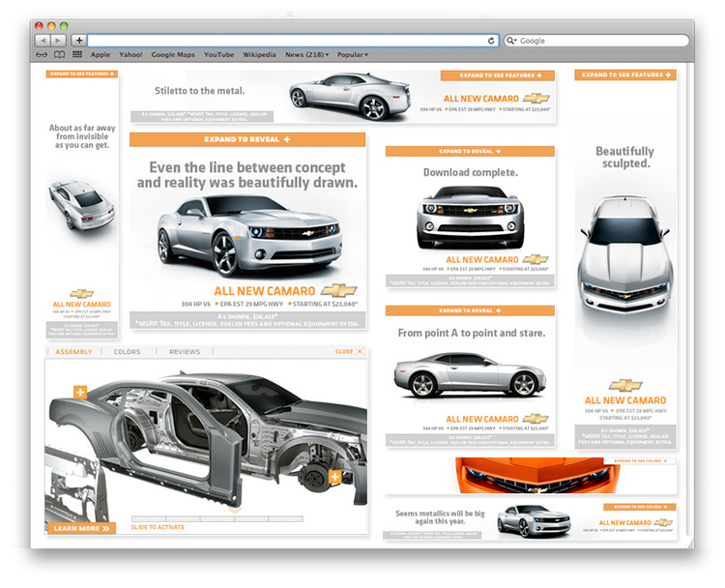Click 'About as far away from invisible' text
This screenshot has height=588, width=725.
82,132
